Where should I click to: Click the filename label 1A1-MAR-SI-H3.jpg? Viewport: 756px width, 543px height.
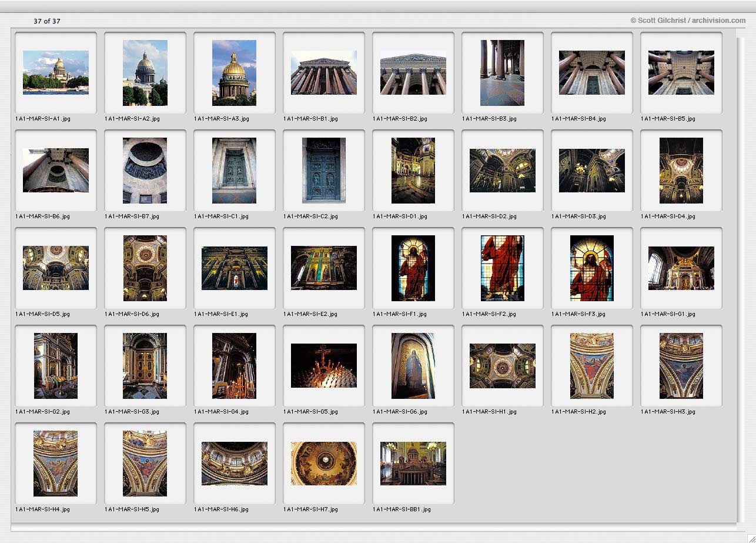point(668,412)
